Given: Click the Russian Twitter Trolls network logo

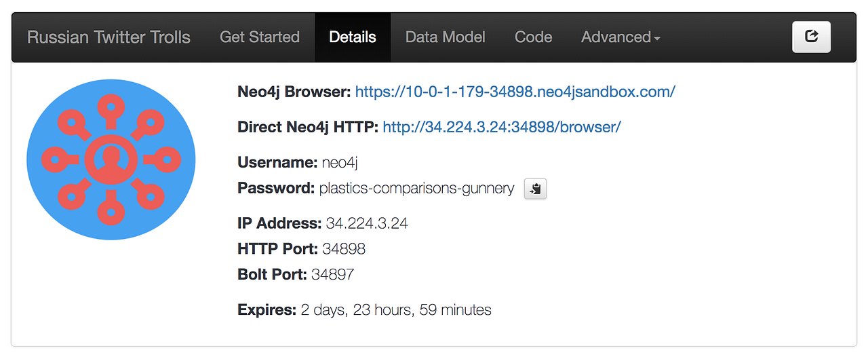Looking at the screenshot, I should point(111,159).
